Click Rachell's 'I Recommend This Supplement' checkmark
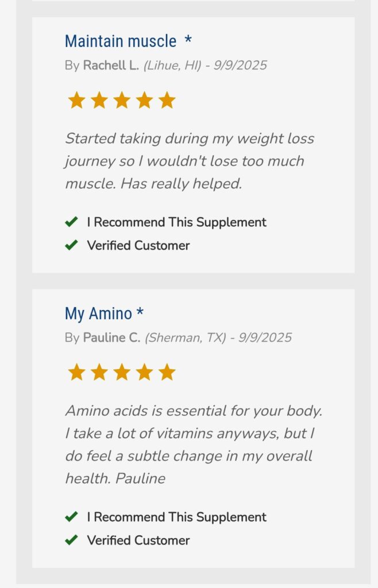 71,222
